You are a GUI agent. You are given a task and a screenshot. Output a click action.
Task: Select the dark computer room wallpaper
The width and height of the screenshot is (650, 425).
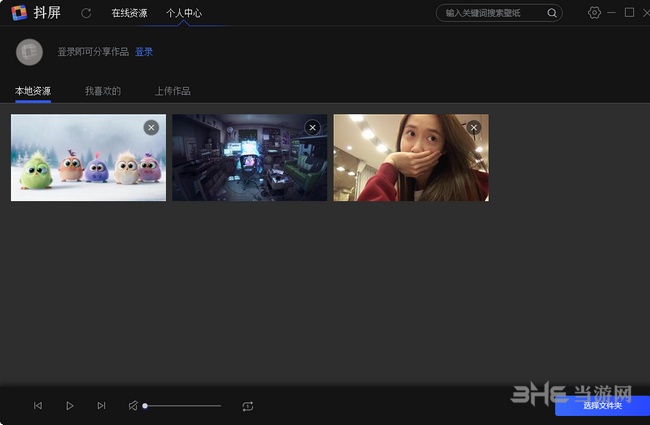tap(250, 158)
